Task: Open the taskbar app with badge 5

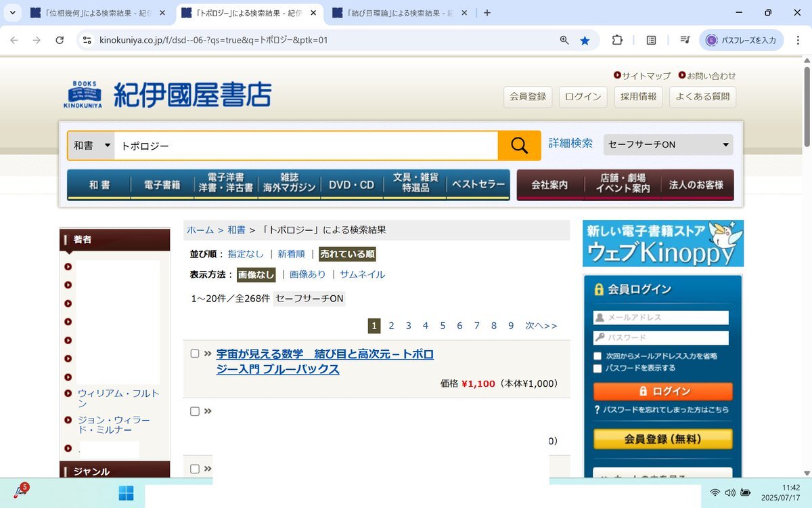Action: (x=20, y=492)
